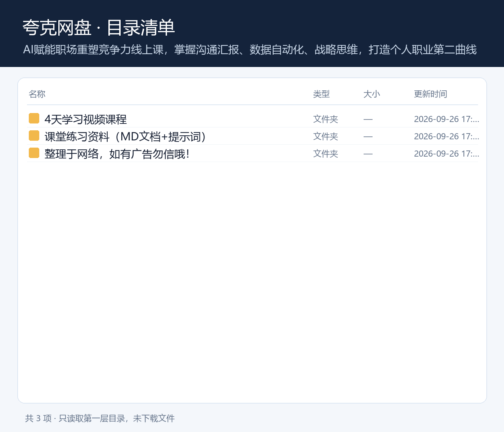The image size is (504, 432).
Task: Click the folder icon beside 整理于网络
Action: pos(34,153)
